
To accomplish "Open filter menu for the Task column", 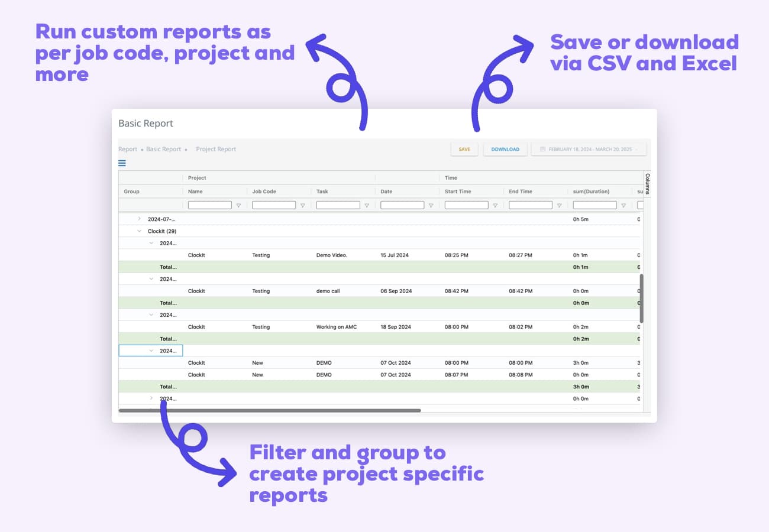I will pyautogui.click(x=367, y=206).
